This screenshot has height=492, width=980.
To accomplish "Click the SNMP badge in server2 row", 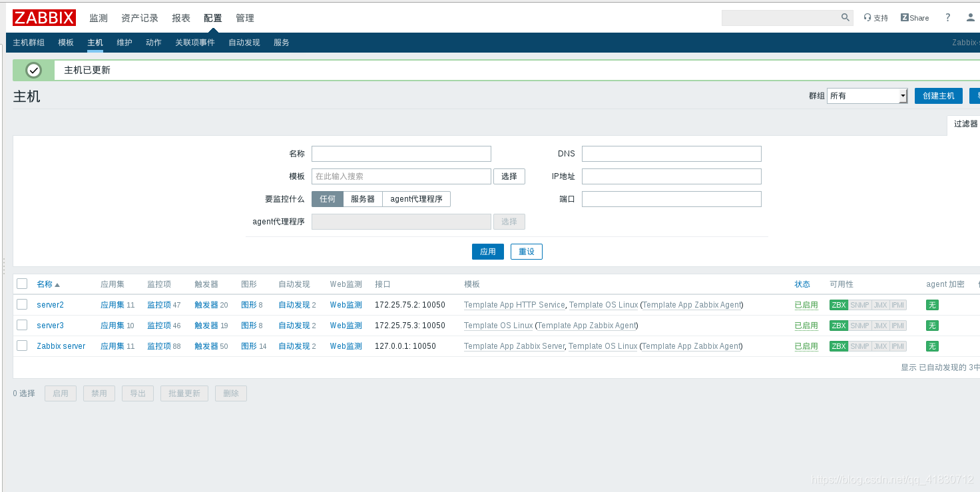I will pyautogui.click(x=859, y=305).
